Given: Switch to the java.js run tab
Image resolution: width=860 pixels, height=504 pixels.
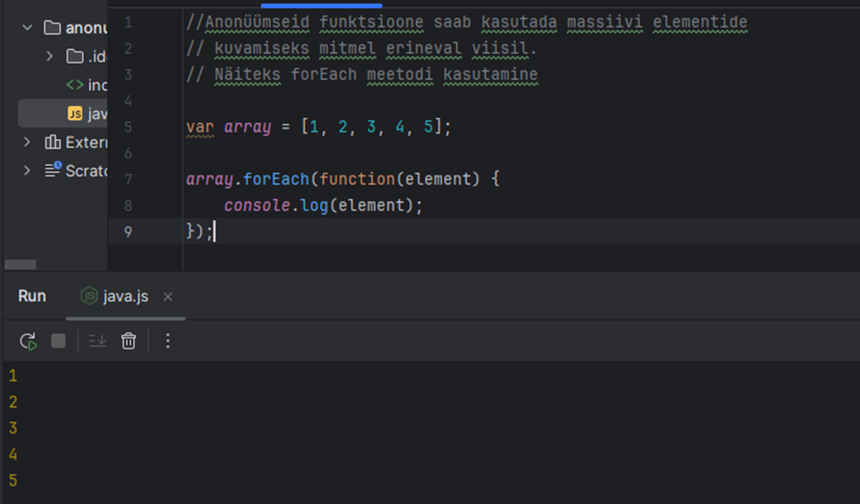Looking at the screenshot, I should [126, 297].
